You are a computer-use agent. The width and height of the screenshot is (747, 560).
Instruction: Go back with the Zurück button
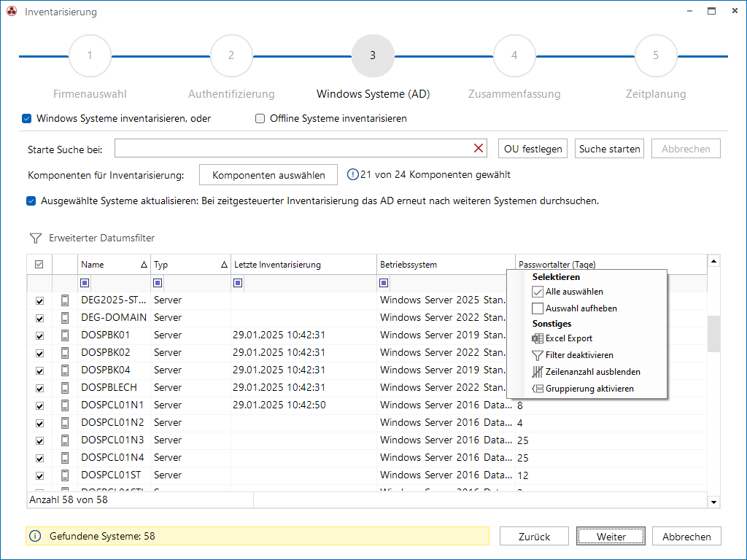pyautogui.click(x=534, y=536)
